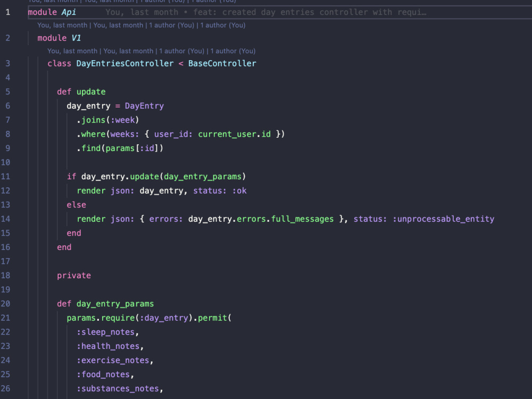Screen dimensions: 532x399
Task: Click the 'BaseController' superclass name
Action: [222, 63]
